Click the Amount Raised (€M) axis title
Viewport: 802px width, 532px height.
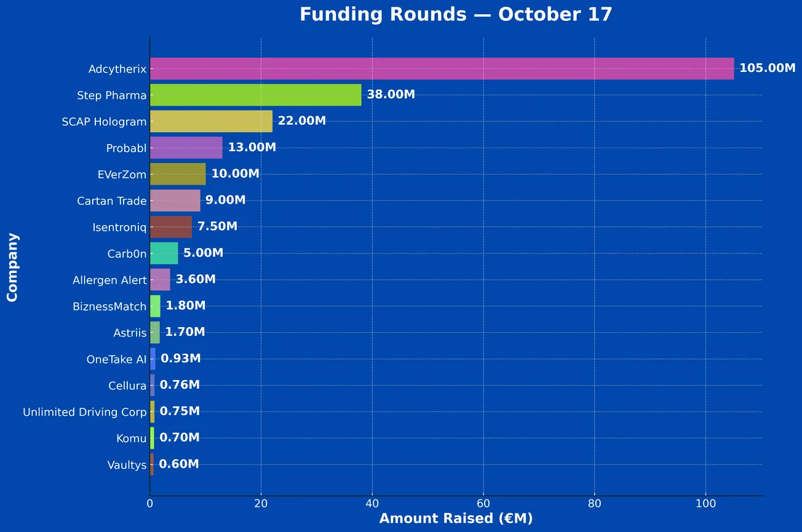pyautogui.click(x=456, y=518)
